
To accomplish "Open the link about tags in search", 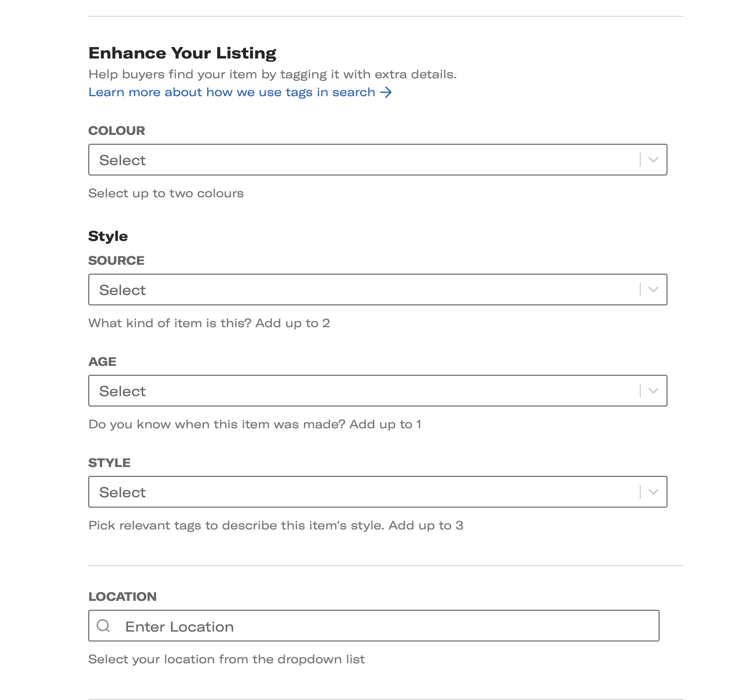I will click(231, 92).
